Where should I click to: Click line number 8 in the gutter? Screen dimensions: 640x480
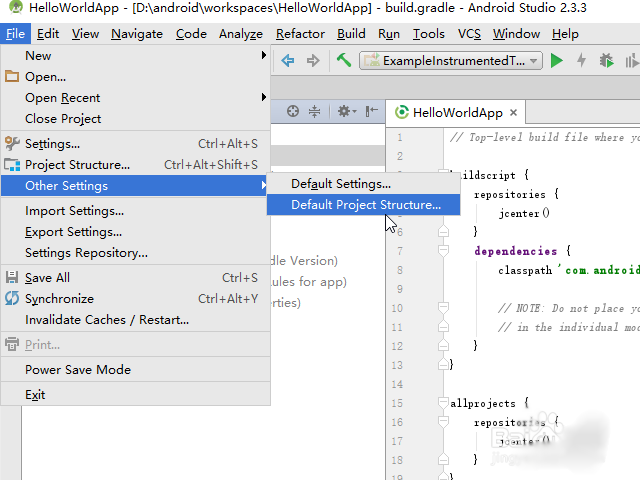400,270
